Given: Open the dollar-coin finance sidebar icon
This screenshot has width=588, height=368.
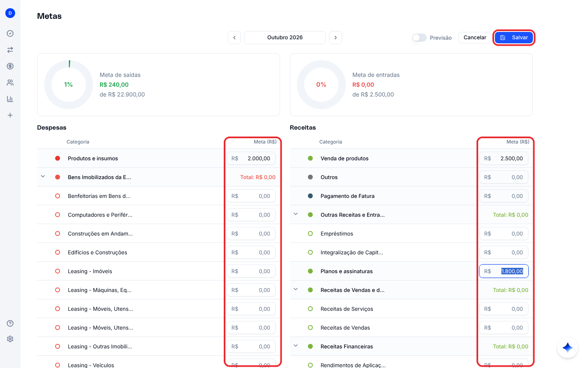Looking at the screenshot, I should coord(10,66).
